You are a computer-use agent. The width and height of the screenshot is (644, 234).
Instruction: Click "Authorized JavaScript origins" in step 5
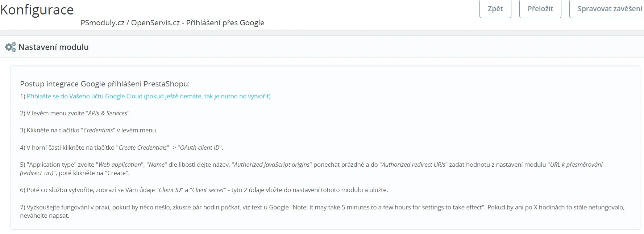[x=272, y=165]
